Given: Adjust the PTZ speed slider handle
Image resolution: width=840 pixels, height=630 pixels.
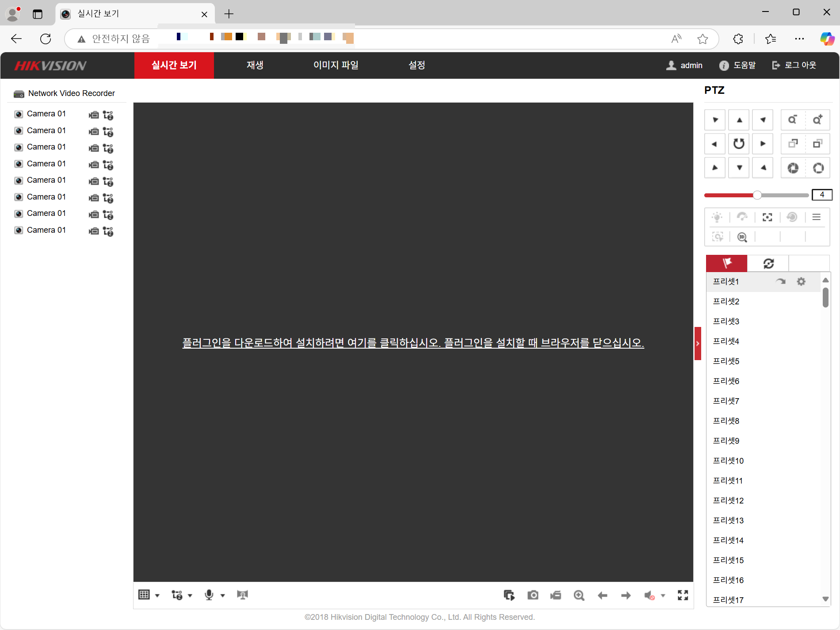Looking at the screenshot, I should click(757, 195).
